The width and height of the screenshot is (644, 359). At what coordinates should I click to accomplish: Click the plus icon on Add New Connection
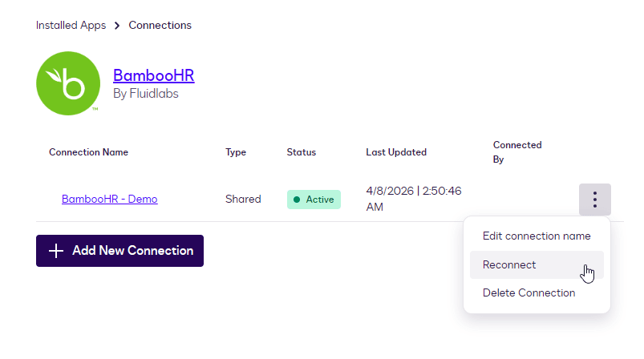(x=56, y=251)
